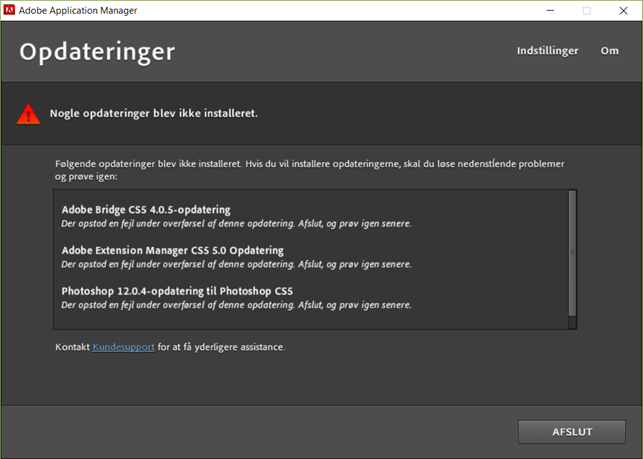The image size is (643, 459).
Task: Click the update list vertical scrollbar
Action: (x=572, y=259)
